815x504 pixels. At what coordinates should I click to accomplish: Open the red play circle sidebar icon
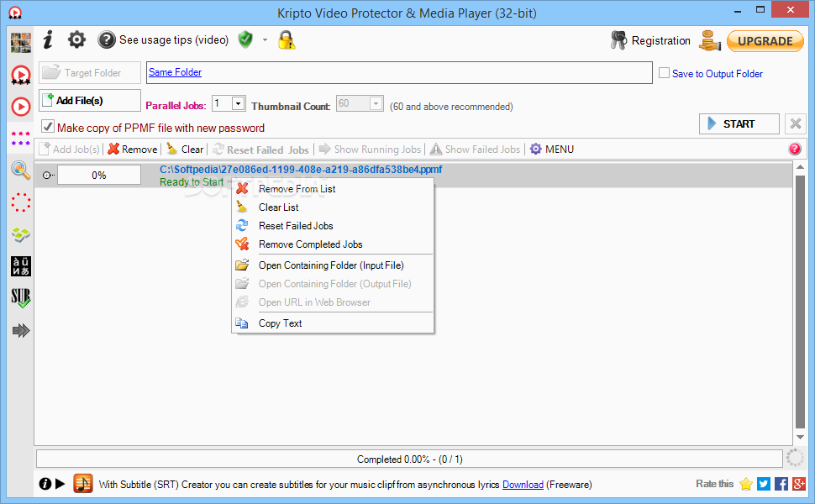pyautogui.click(x=21, y=107)
